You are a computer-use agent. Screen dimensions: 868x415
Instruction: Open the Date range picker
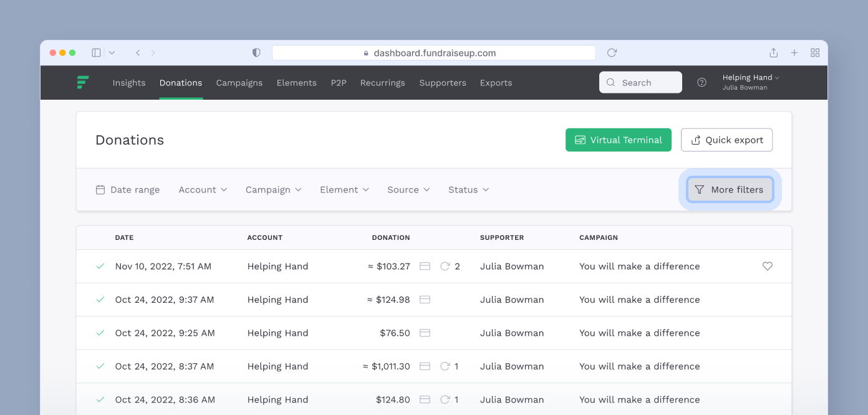128,189
